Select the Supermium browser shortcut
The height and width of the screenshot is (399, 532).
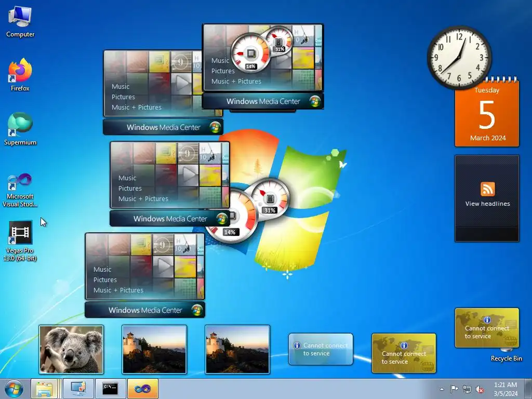coord(20,129)
